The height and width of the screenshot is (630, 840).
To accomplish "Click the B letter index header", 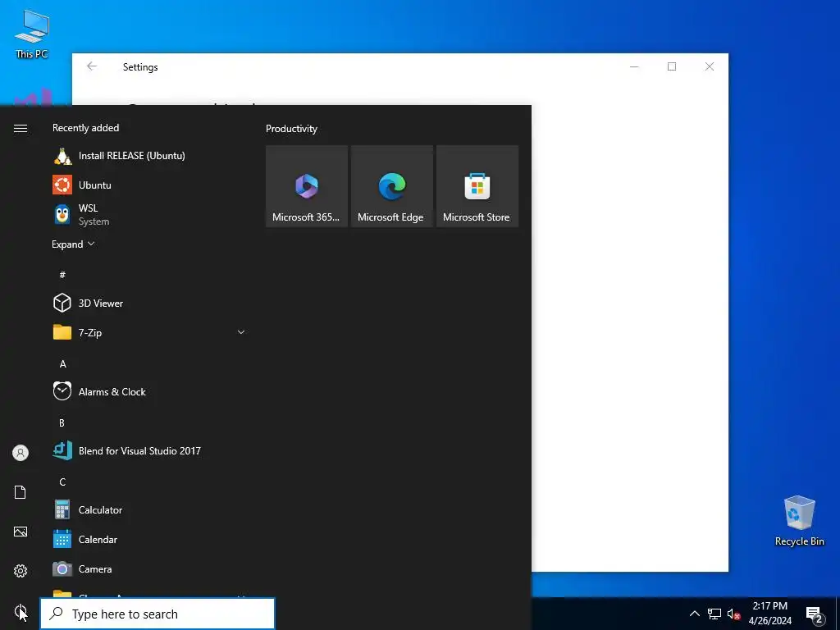I will 62,423.
